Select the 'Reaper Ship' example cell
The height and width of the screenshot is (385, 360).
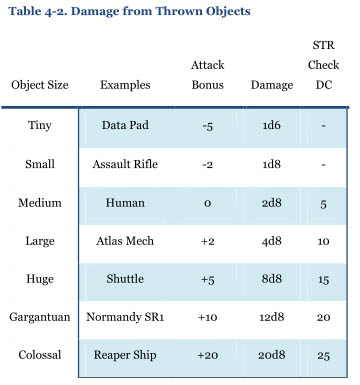coord(125,355)
